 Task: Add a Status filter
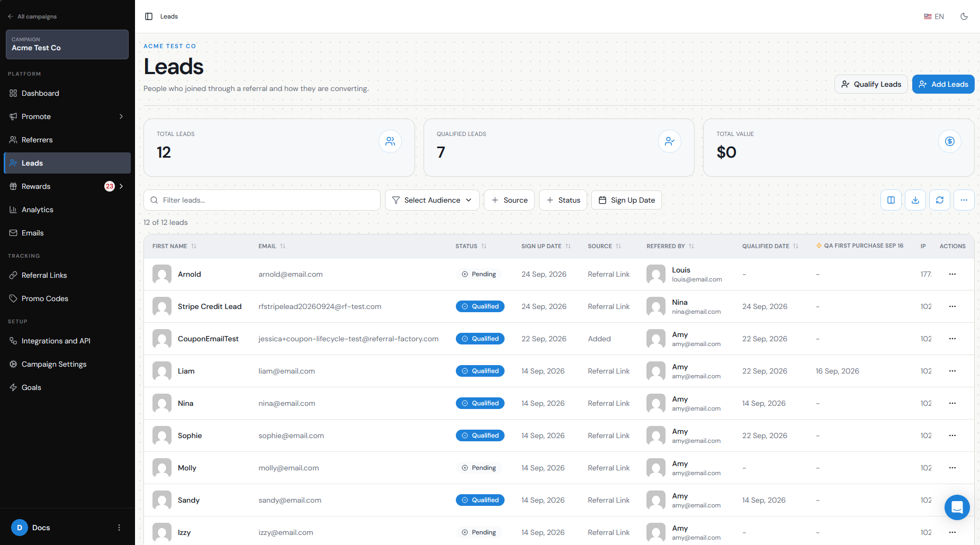point(563,200)
